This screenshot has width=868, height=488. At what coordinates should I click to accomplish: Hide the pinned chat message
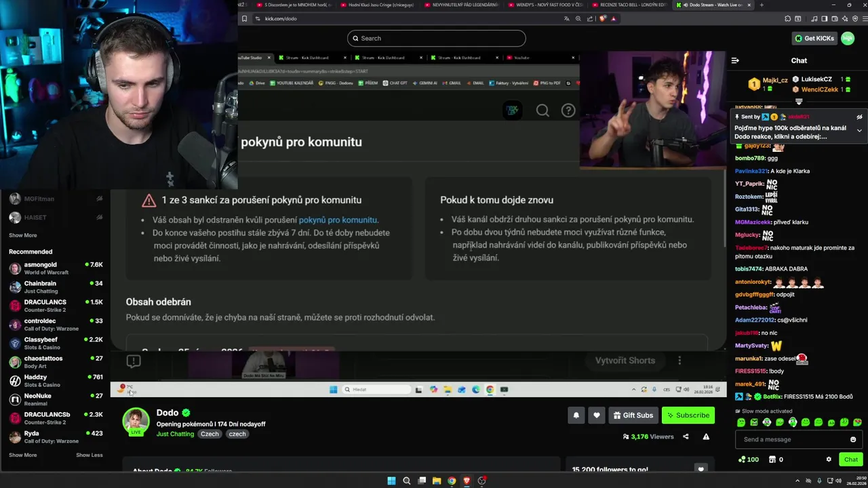point(859,117)
